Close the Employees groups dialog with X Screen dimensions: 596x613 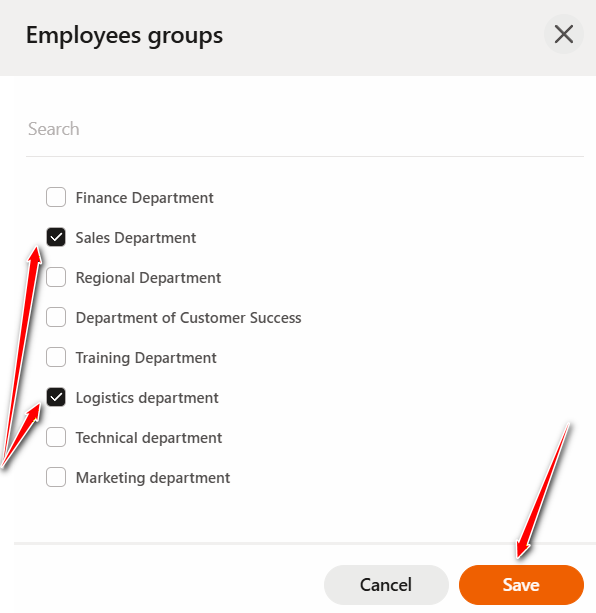[564, 34]
